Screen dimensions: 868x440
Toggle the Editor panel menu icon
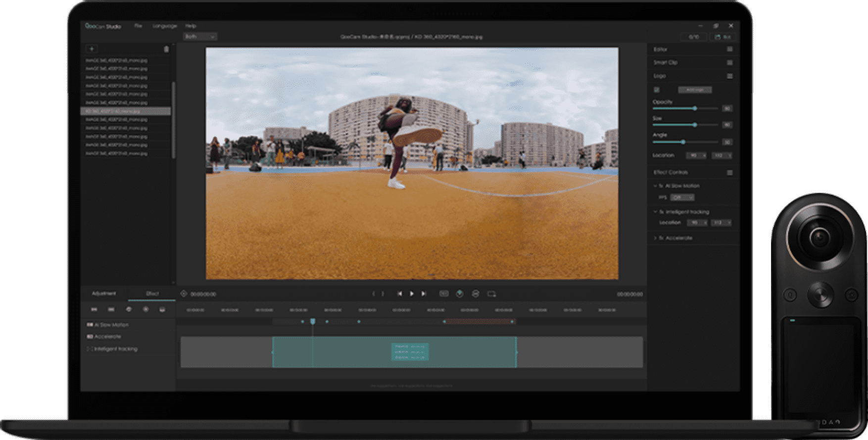click(x=729, y=49)
